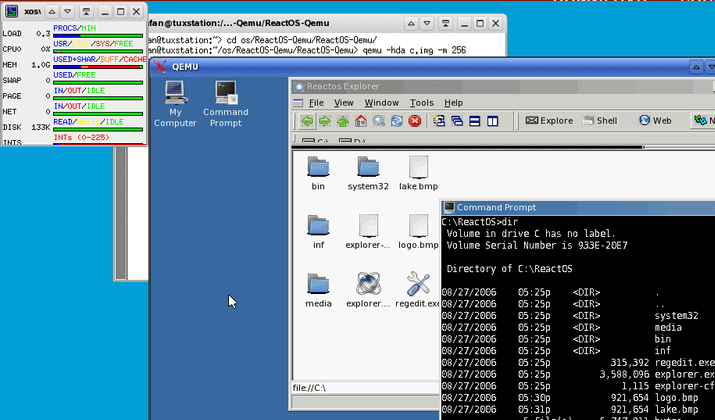This screenshot has height=420, width=715.
Task: Tile windows horizontally icon
Action: tap(475, 121)
